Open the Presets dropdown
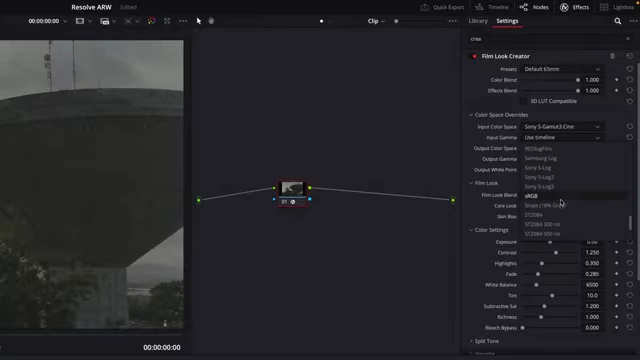This screenshot has width=640, height=360. [x=562, y=69]
